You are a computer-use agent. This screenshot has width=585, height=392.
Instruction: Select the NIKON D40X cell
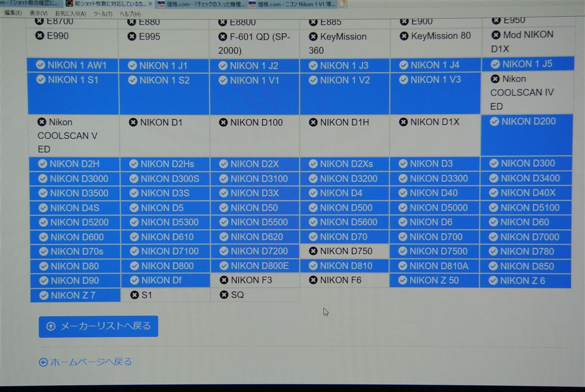click(x=526, y=193)
